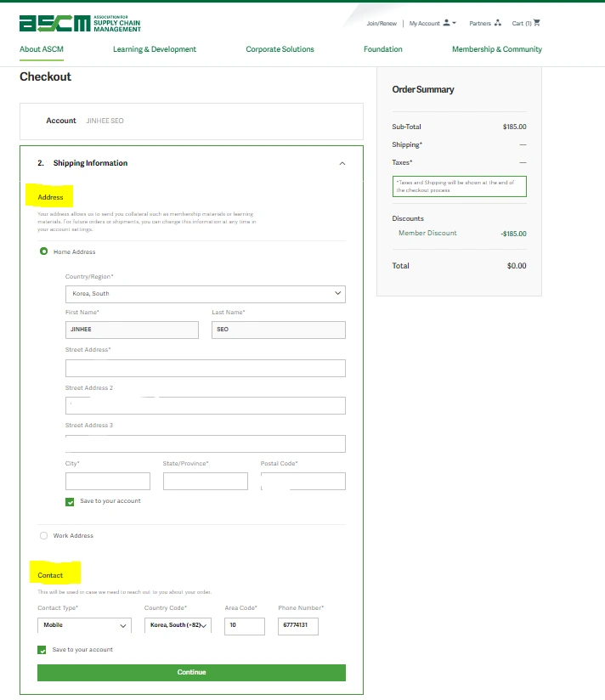
Task: Click the Join/Renew link
Action: (x=382, y=23)
